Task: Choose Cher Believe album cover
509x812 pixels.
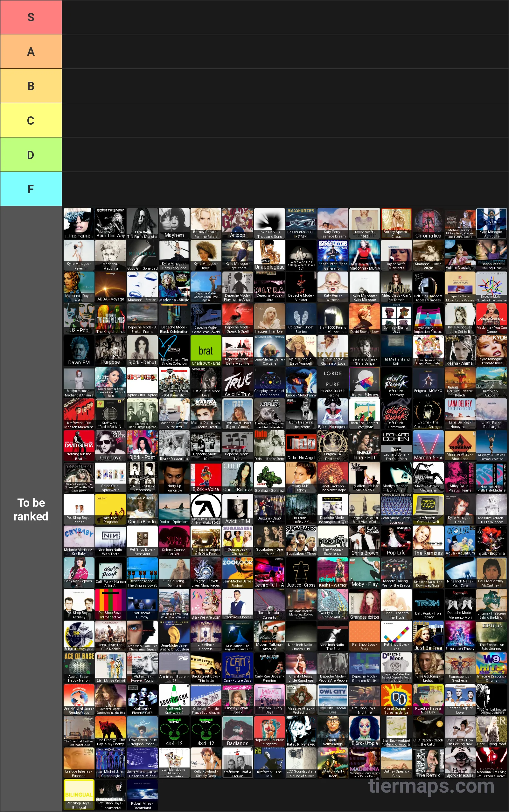Action: coord(238,477)
